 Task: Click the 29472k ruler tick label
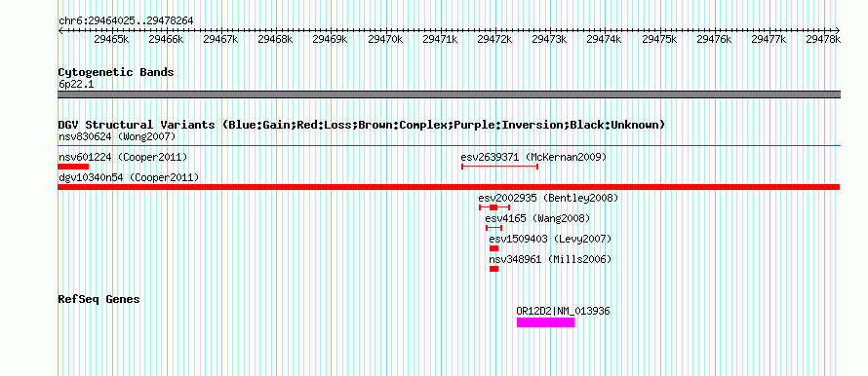(494, 39)
